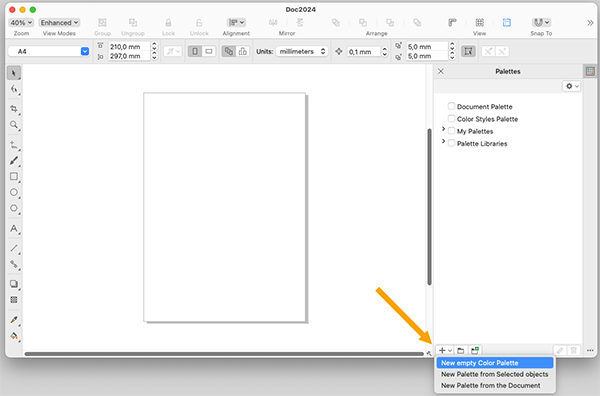Click the nudge distance 0,1 mm field

tap(364, 52)
